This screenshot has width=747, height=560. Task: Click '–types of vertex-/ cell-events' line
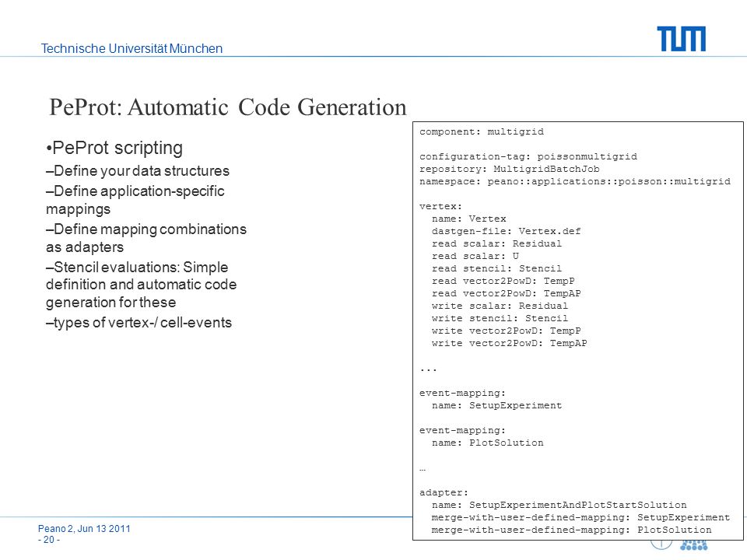click(x=139, y=322)
